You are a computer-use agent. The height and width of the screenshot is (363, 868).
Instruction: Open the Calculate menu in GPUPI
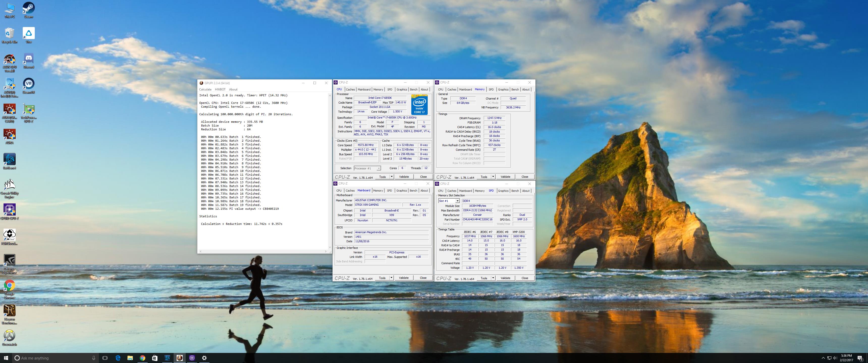coord(205,89)
